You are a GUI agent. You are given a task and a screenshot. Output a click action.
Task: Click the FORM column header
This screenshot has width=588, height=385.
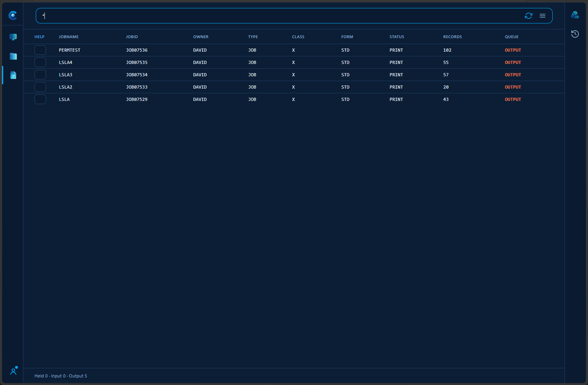click(347, 37)
